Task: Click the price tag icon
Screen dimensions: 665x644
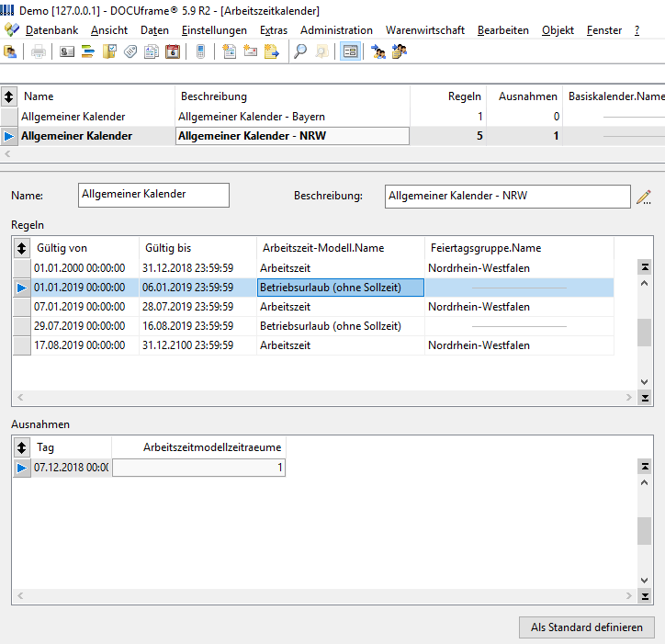Action: coord(130,51)
